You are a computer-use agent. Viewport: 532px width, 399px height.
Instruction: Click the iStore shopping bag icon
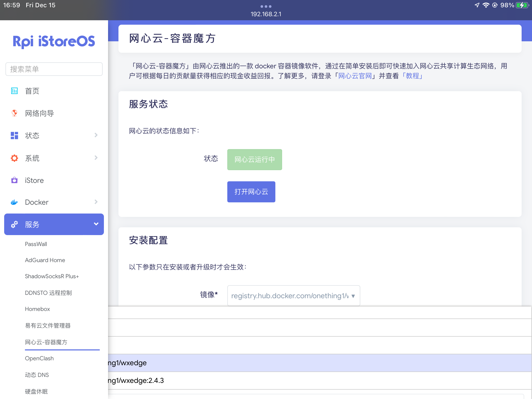(x=14, y=180)
